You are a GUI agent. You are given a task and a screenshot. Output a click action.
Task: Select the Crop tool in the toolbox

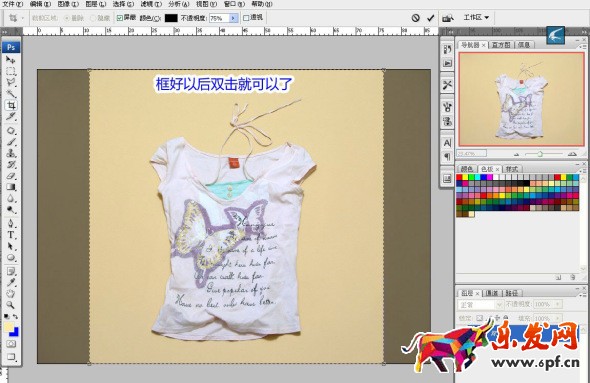tap(11, 105)
